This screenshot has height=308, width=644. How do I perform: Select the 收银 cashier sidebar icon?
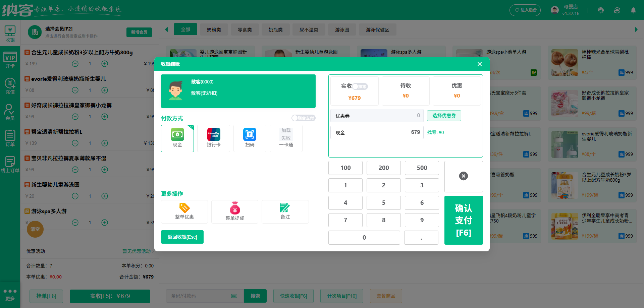click(x=10, y=33)
